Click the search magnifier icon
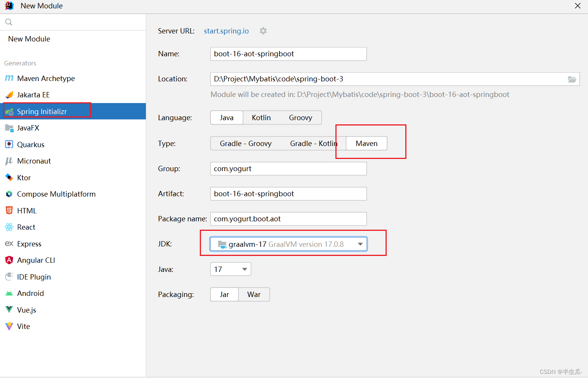The image size is (588, 378). pos(9,22)
